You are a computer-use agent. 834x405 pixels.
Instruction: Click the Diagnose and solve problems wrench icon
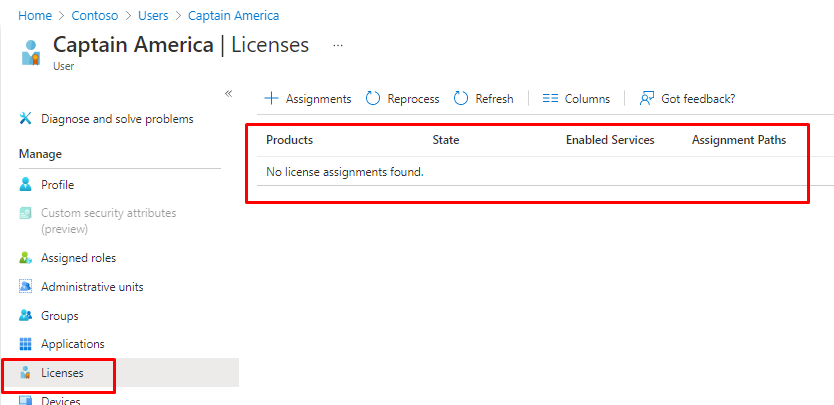(x=26, y=119)
